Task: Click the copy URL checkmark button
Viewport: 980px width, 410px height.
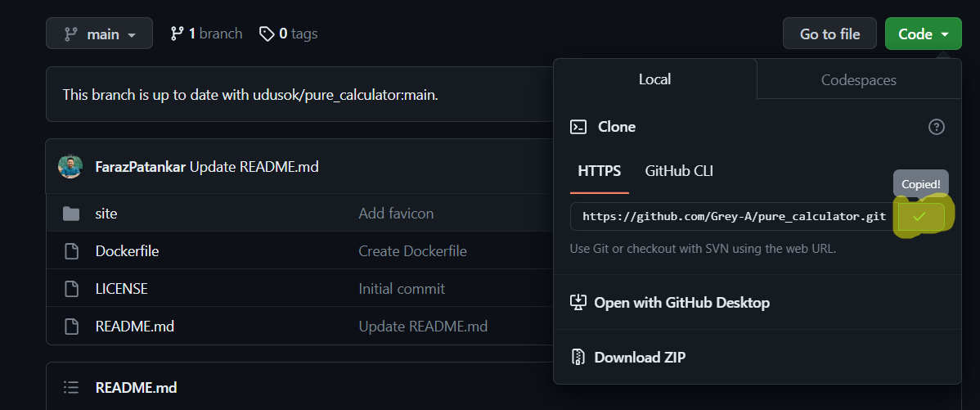Action: click(919, 216)
